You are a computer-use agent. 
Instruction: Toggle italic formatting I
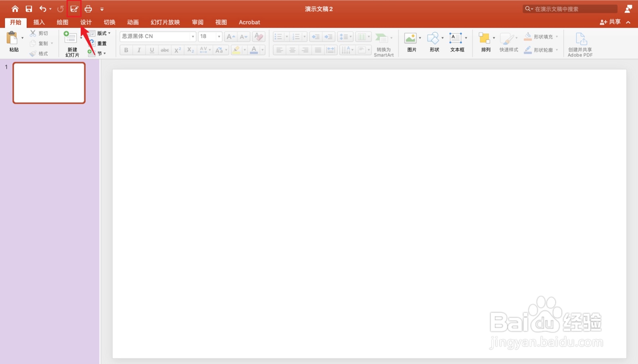[139, 50]
